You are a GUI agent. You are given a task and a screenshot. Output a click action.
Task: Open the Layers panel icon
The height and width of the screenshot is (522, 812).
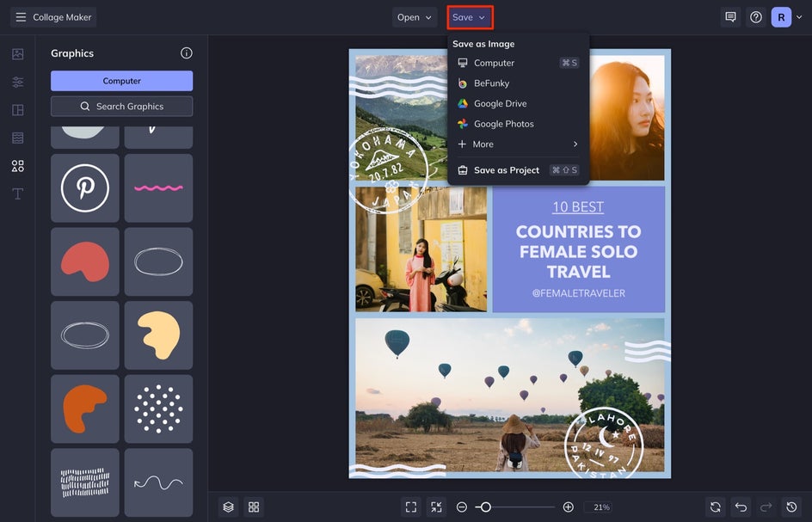tap(229, 507)
